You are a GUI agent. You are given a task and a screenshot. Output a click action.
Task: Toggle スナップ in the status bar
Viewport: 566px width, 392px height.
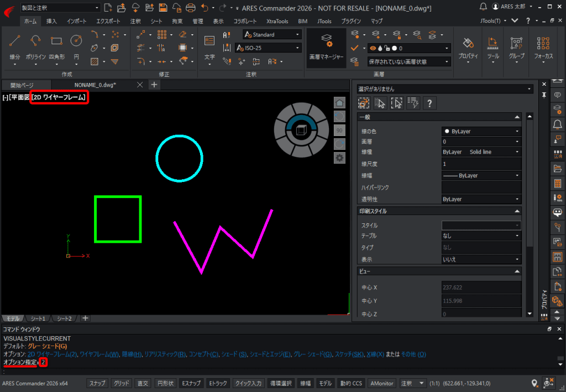pos(98,383)
